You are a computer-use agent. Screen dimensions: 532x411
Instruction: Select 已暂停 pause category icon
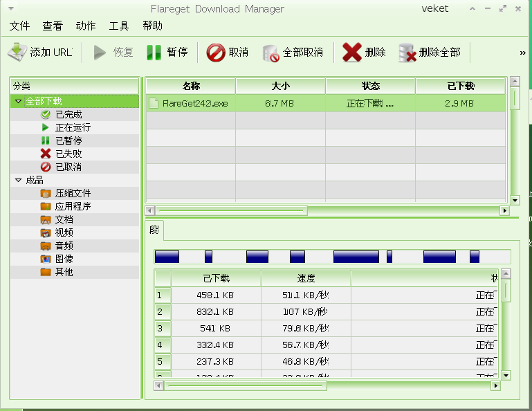(46, 140)
